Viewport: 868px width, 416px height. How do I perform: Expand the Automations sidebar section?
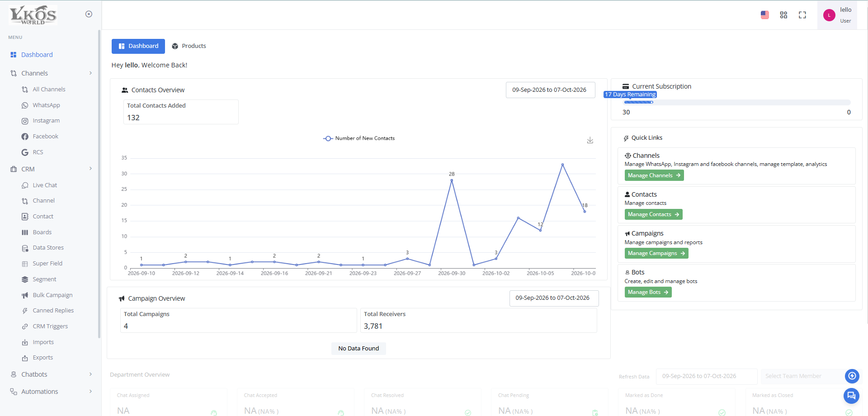(x=51, y=392)
